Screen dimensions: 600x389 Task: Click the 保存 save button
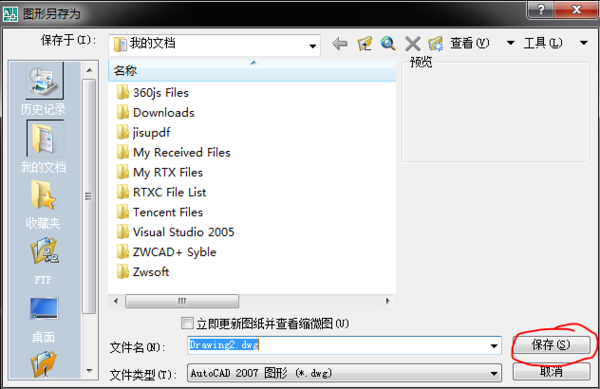pos(551,345)
